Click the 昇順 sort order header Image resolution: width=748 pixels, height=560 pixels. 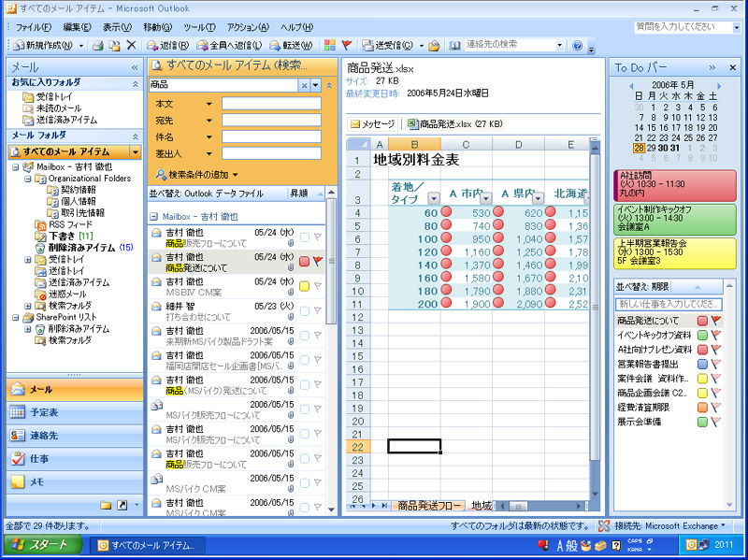tap(306, 194)
